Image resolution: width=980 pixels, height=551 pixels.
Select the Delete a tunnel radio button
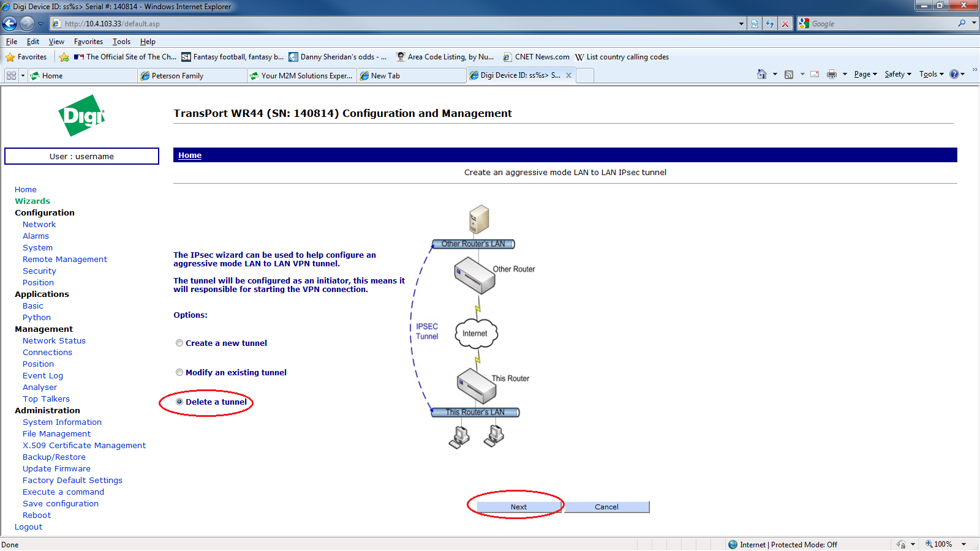[x=179, y=402]
